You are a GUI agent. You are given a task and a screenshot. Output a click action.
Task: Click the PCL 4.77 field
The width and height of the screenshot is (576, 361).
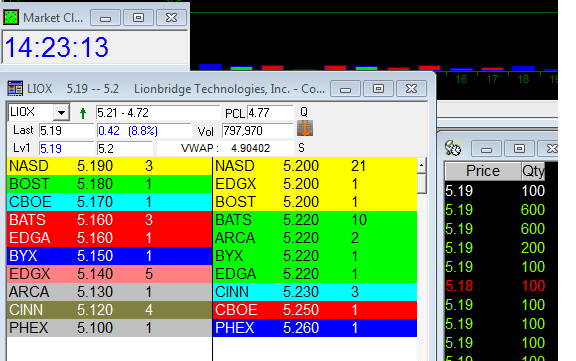point(270,113)
